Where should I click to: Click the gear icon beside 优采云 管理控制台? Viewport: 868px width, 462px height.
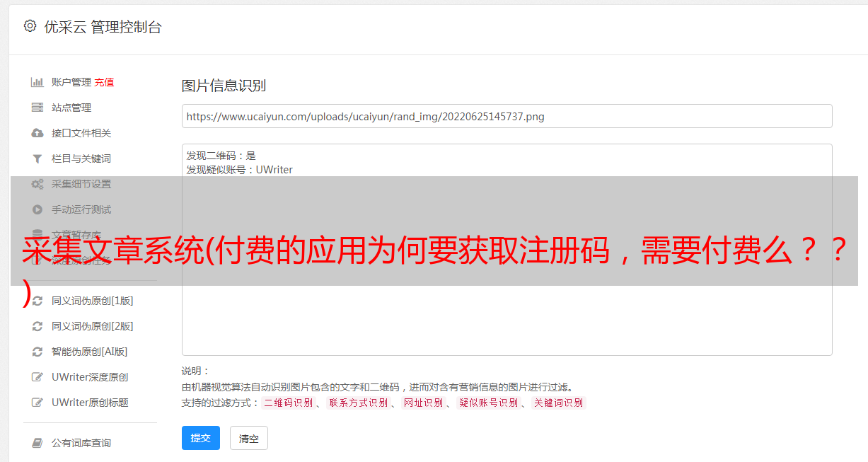point(30,26)
